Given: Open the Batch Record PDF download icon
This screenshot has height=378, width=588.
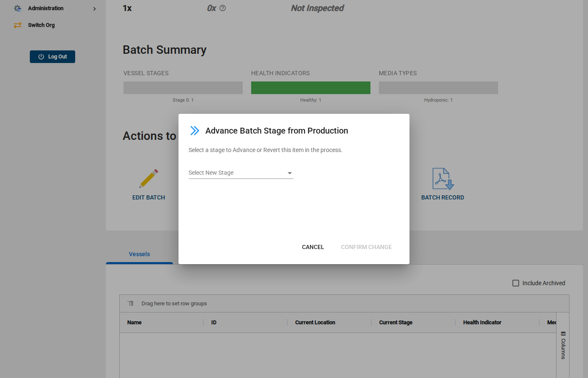Looking at the screenshot, I should [x=443, y=178].
